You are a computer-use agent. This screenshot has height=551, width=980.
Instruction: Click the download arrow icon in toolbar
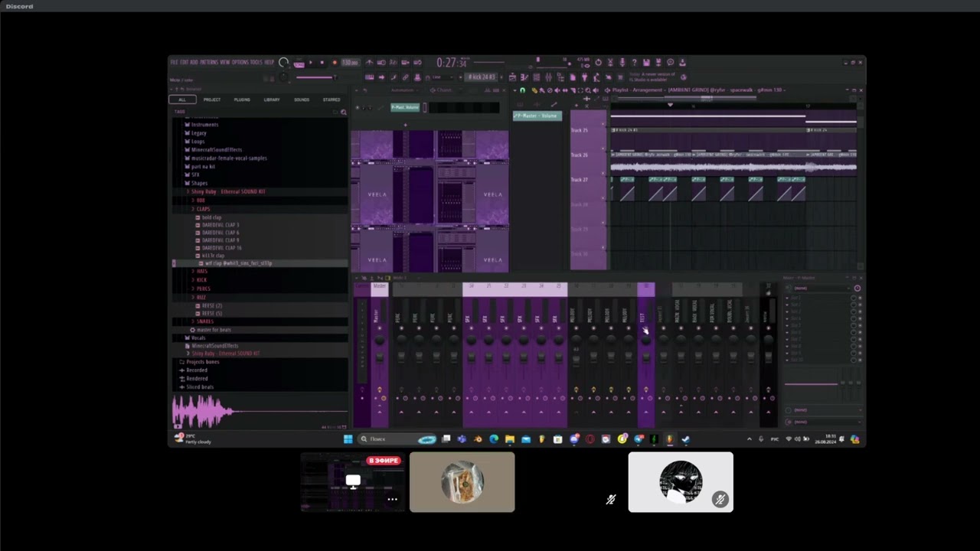pos(682,63)
